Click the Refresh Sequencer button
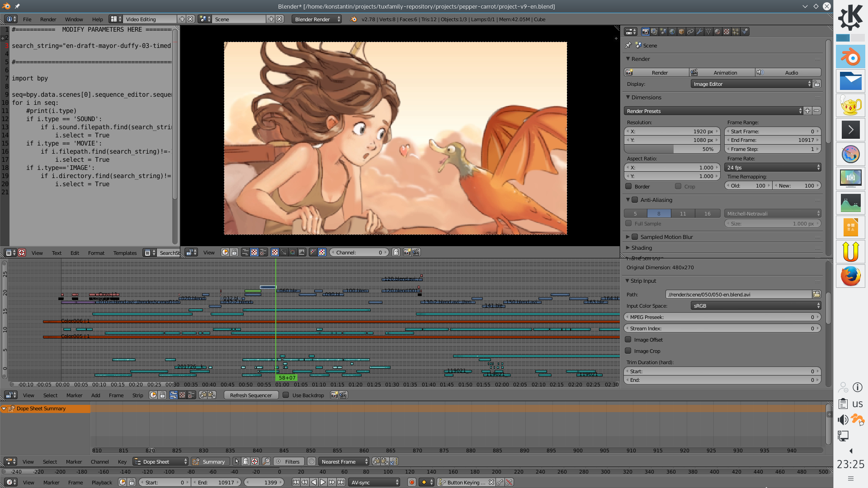 (250, 395)
